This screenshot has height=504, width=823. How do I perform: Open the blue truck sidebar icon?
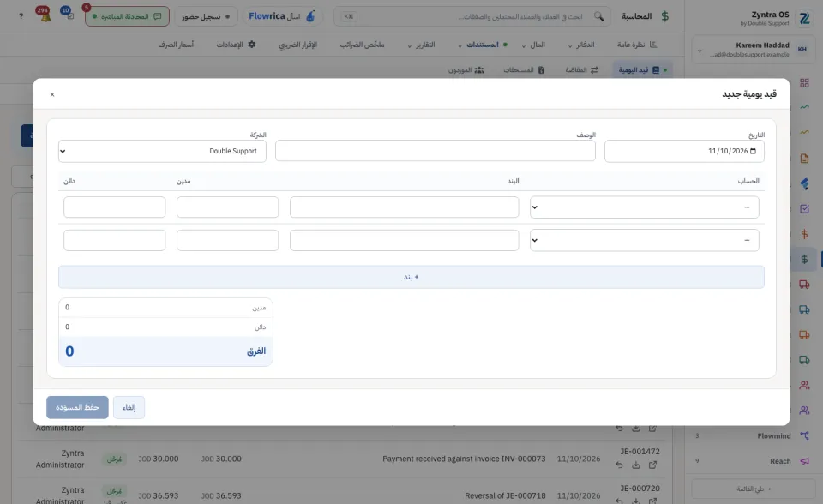point(804,309)
